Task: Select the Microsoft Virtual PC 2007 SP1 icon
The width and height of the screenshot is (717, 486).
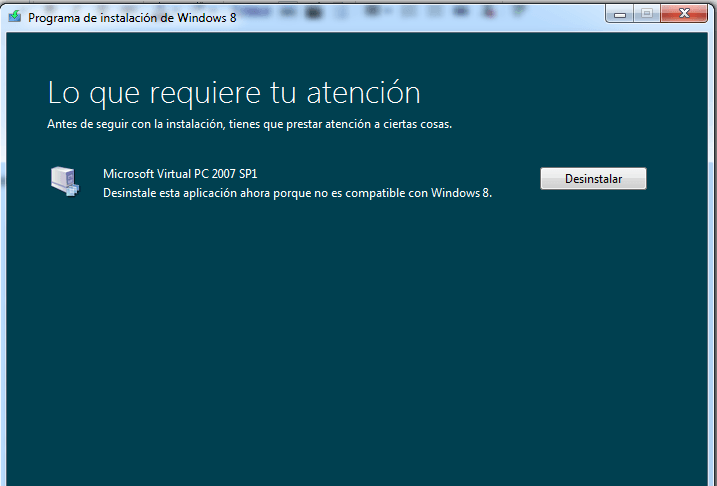Action: (x=65, y=182)
